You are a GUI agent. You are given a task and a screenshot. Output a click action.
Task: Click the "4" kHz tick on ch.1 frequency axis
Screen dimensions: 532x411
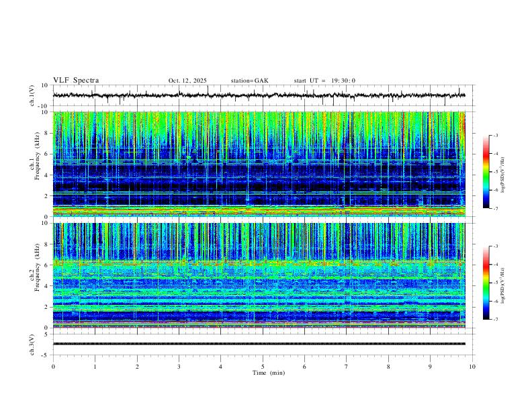coord(47,175)
